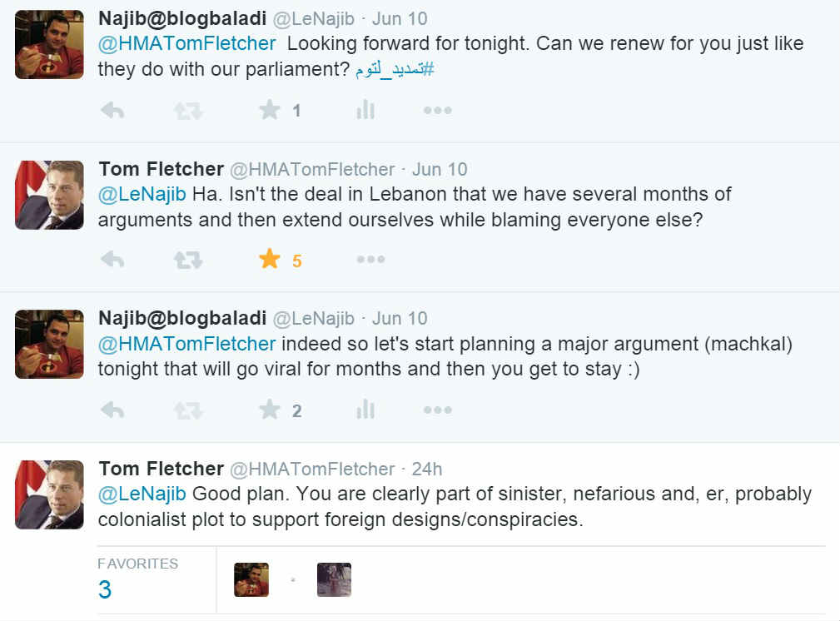Retweet Najib's major argument tweet

188,410
